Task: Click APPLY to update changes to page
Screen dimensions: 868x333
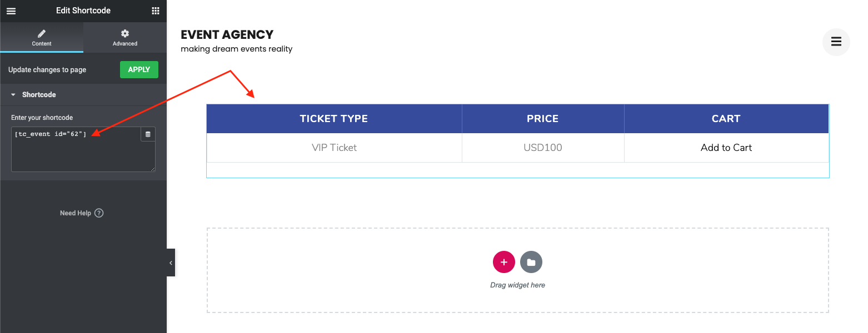Action: click(139, 69)
